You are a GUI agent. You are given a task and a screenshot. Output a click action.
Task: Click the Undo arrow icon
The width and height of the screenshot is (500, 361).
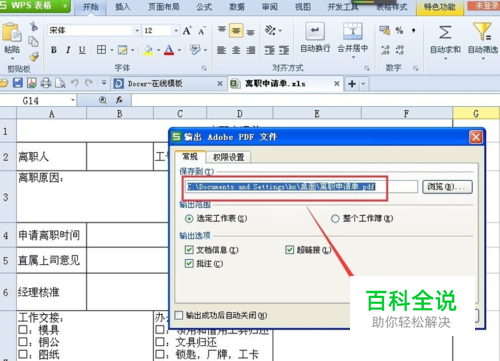pyautogui.click(x=75, y=83)
